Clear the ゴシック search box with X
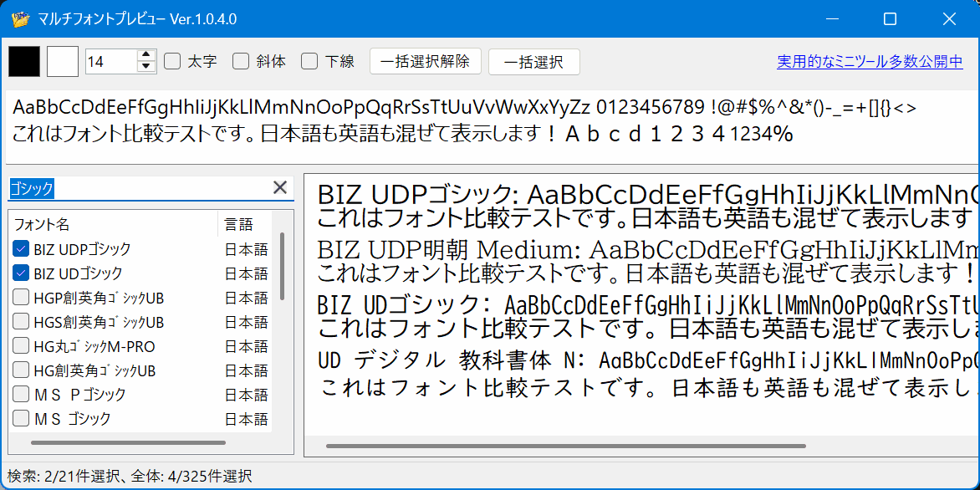The width and height of the screenshot is (980, 490). 281,187
